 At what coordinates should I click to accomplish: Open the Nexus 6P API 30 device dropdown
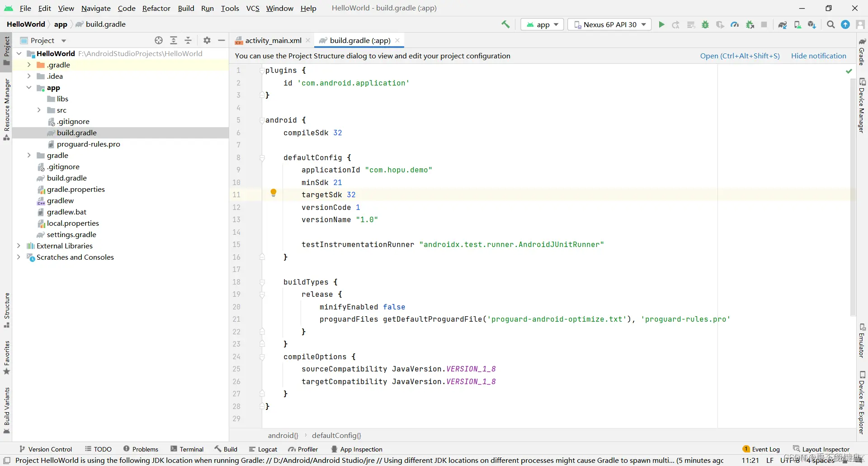coord(609,24)
